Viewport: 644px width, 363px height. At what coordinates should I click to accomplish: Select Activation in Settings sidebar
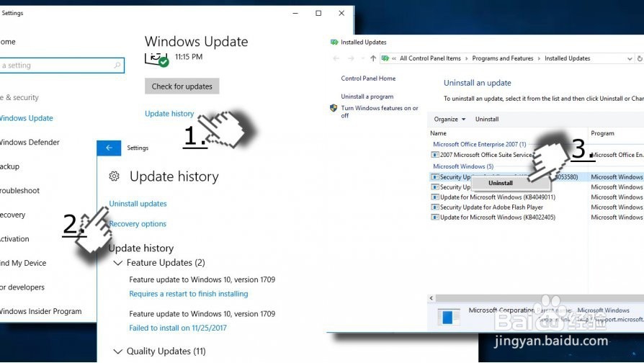tap(15, 239)
